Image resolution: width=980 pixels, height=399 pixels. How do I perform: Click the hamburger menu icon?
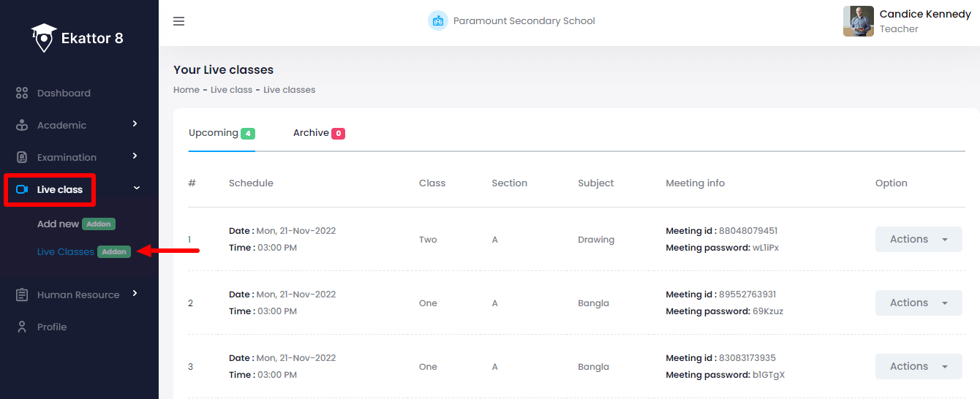[178, 21]
